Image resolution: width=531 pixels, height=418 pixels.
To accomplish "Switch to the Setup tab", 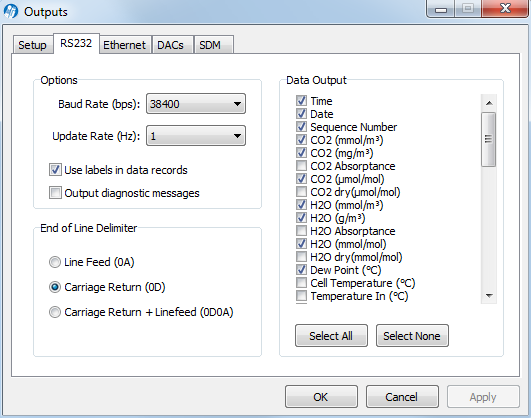I will click(33, 45).
